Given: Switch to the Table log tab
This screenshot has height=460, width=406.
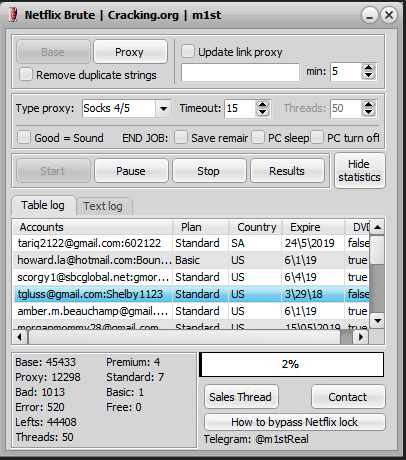Looking at the screenshot, I should [x=43, y=205].
